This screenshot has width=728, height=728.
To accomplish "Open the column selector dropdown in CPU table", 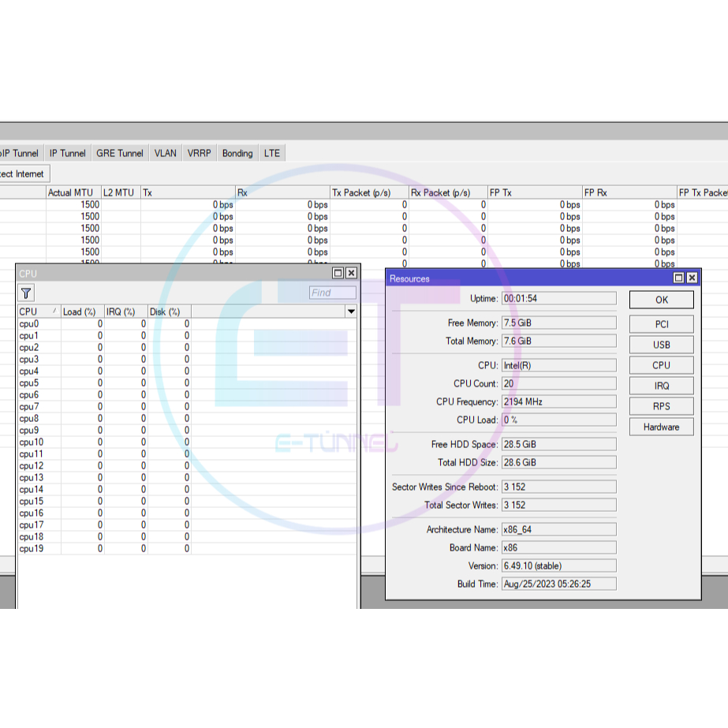I will [351, 312].
